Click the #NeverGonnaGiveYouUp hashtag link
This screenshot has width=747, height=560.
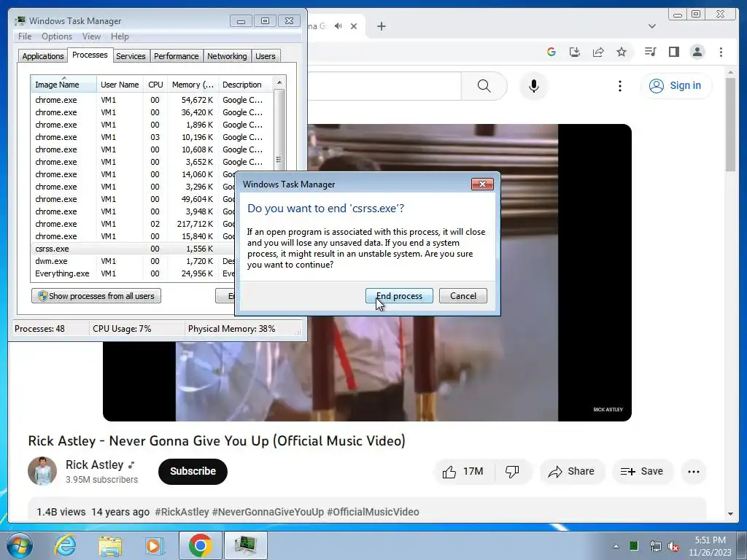(x=268, y=512)
